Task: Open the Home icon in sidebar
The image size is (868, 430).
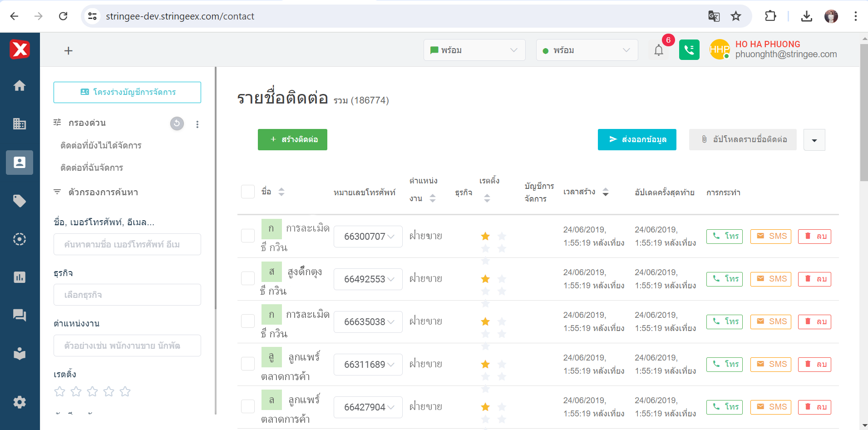Action: tap(20, 86)
